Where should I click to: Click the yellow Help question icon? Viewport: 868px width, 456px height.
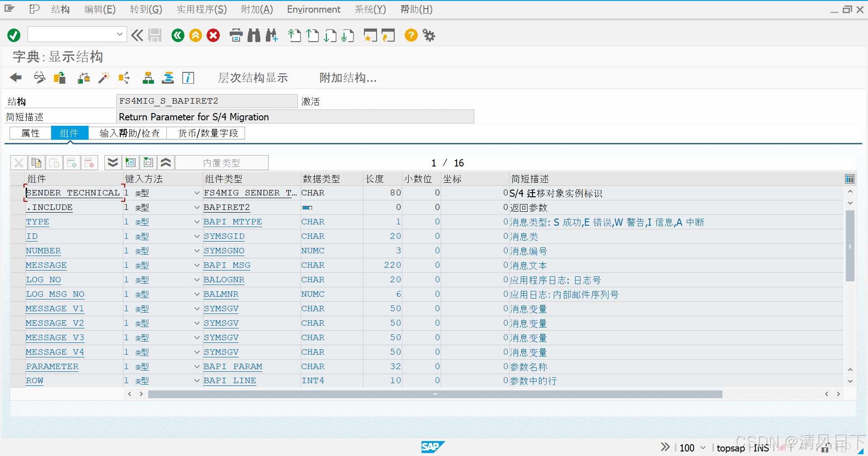[411, 35]
